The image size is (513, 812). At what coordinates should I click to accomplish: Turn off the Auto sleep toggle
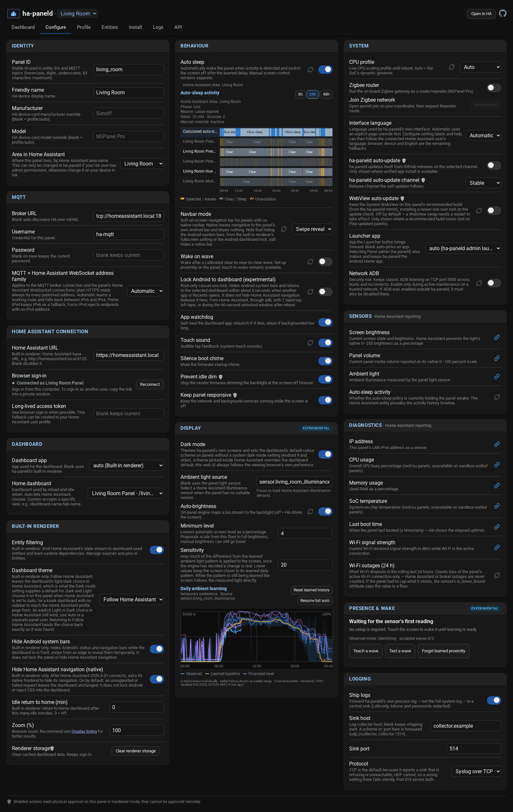(325, 70)
